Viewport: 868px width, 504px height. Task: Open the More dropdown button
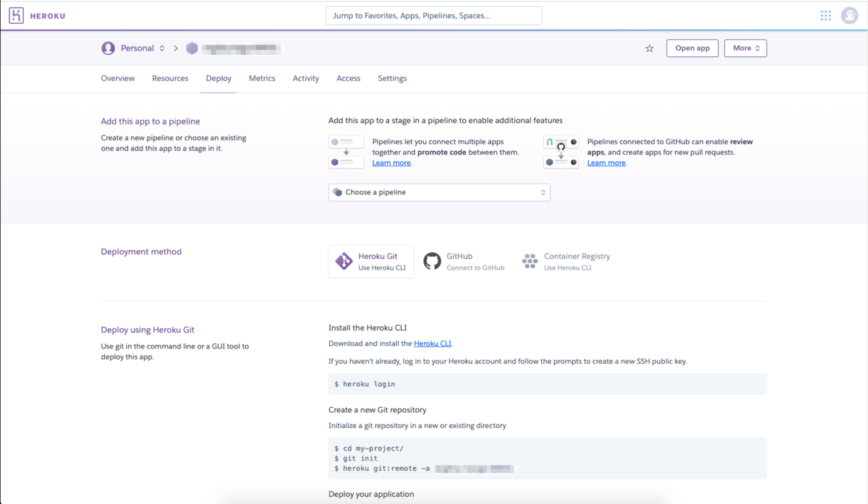[745, 48]
